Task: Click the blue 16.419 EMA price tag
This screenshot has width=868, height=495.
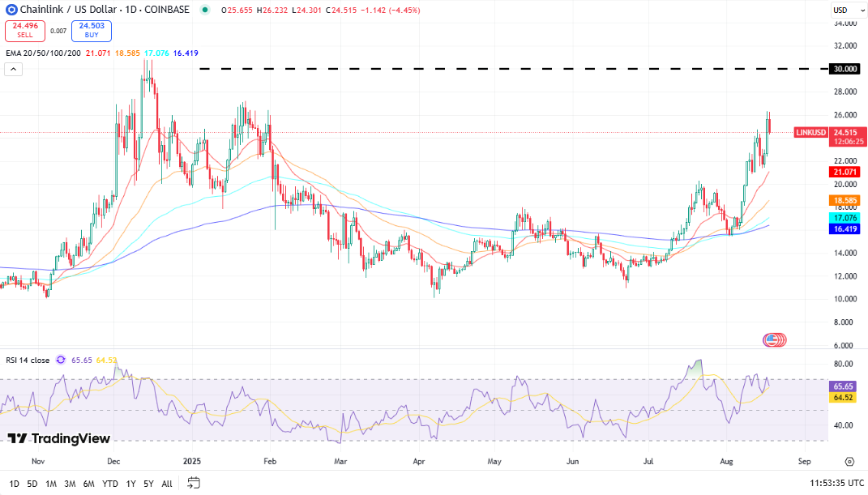Action: [x=844, y=229]
